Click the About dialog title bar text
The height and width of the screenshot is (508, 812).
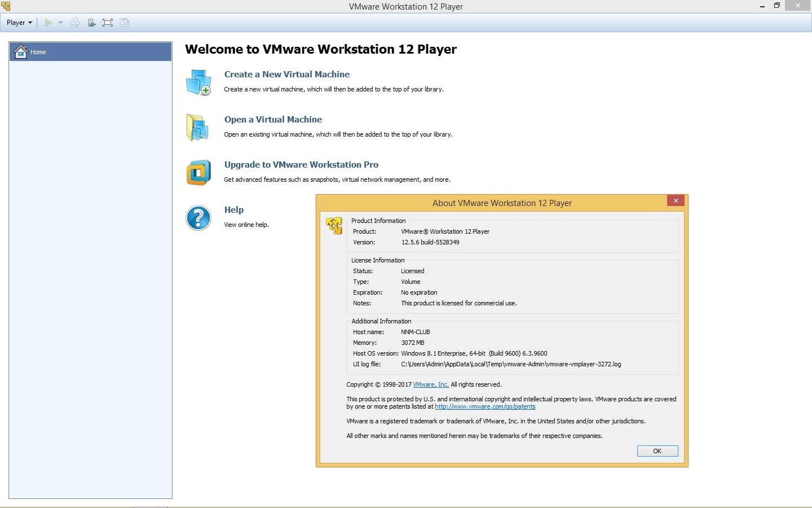coord(502,203)
